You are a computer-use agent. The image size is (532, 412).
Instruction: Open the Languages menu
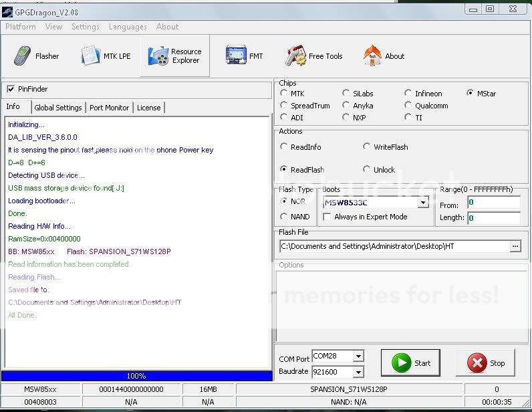(128, 27)
